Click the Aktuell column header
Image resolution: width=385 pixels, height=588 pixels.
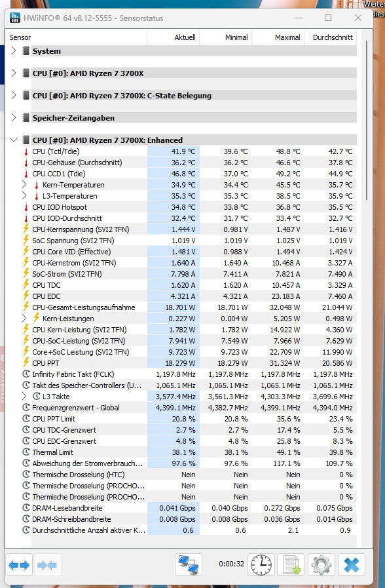pyautogui.click(x=174, y=37)
